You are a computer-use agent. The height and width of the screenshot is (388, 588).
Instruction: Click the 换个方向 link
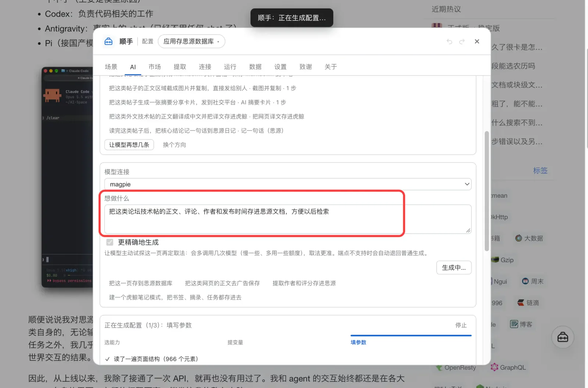pyautogui.click(x=175, y=145)
